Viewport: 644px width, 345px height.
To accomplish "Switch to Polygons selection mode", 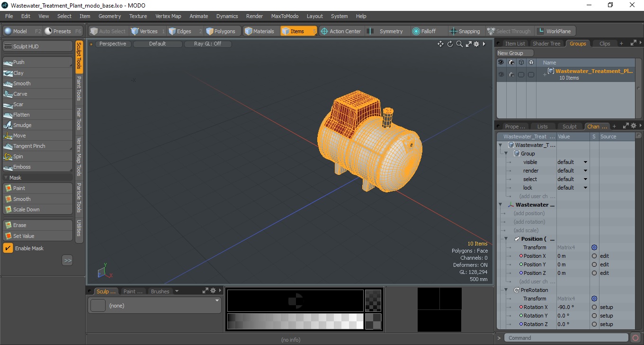I will (222, 31).
